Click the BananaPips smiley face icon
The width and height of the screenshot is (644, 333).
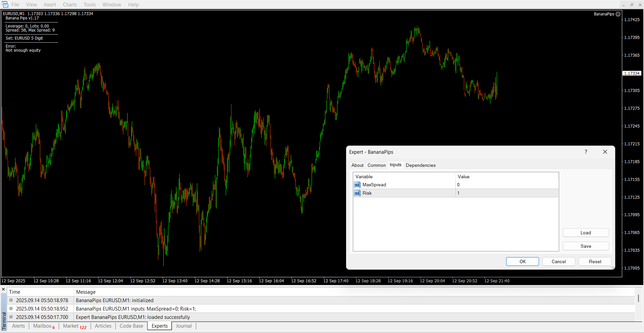click(x=618, y=14)
